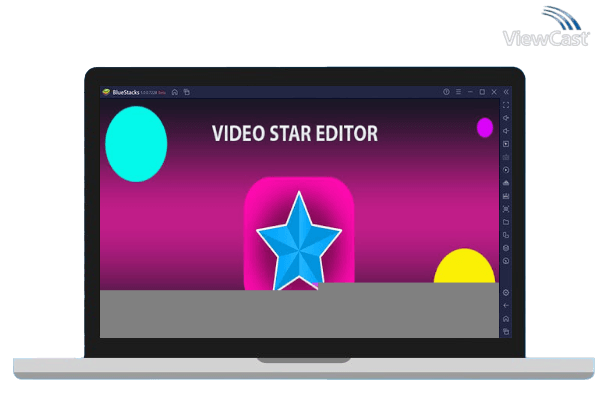Open the multi-instance icon in the sidebar
The image size is (602, 414).
pyautogui.click(x=506, y=235)
